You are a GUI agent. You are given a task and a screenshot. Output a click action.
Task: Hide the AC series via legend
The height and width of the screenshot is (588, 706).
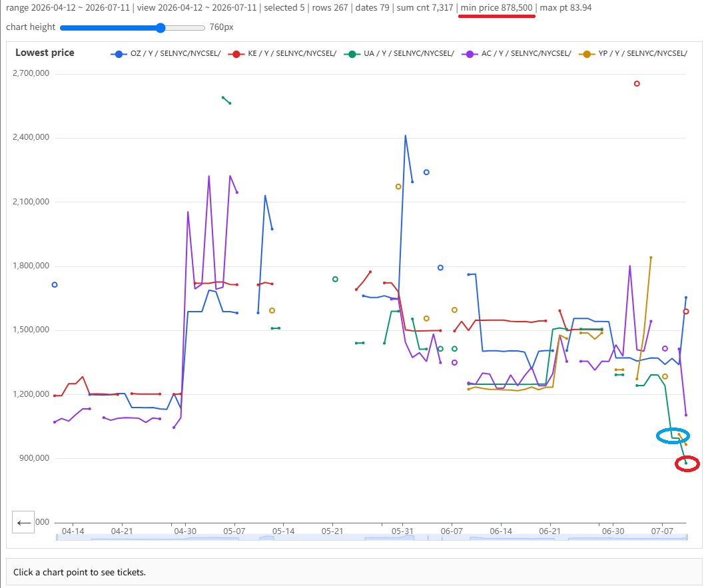coord(516,53)
